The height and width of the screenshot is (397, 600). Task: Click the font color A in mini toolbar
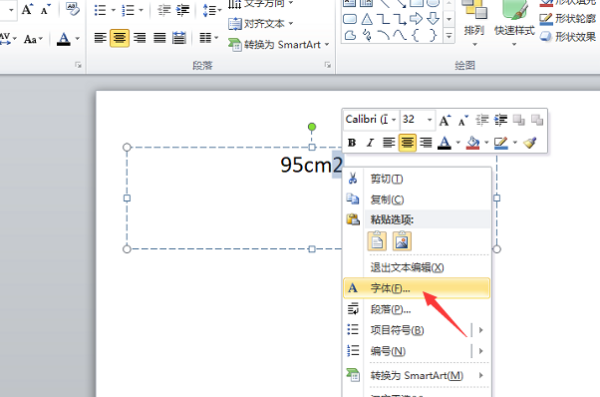(445, 143)
